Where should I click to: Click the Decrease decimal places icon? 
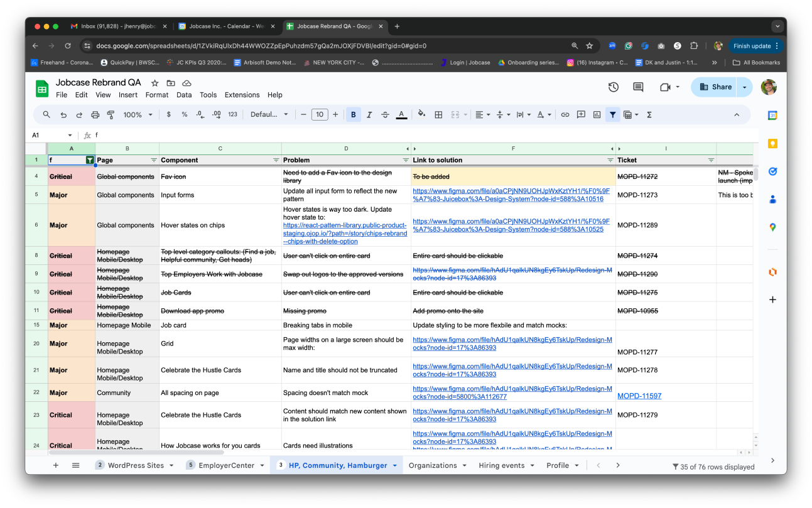point(200,115)
